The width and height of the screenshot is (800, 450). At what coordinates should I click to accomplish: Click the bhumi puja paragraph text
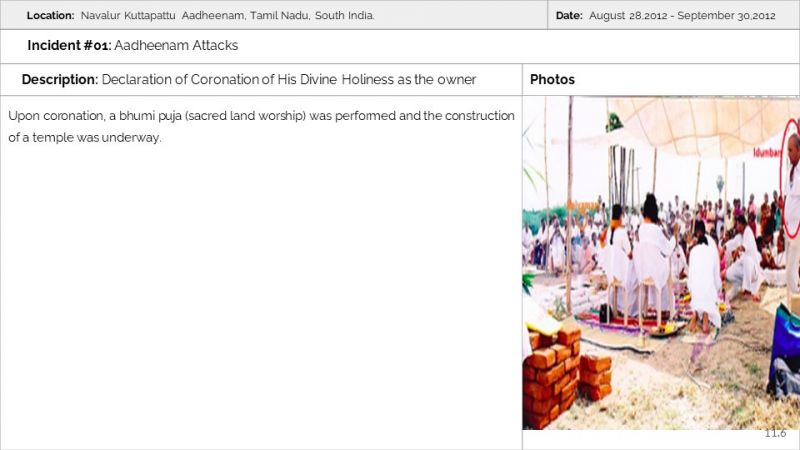[x=261, y=116]
